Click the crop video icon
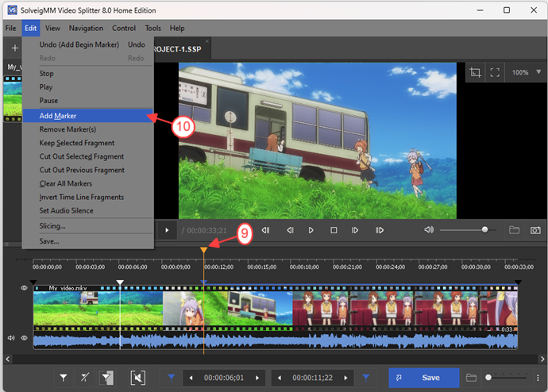This screenshot has width=548, height=392. pos(475,72)
